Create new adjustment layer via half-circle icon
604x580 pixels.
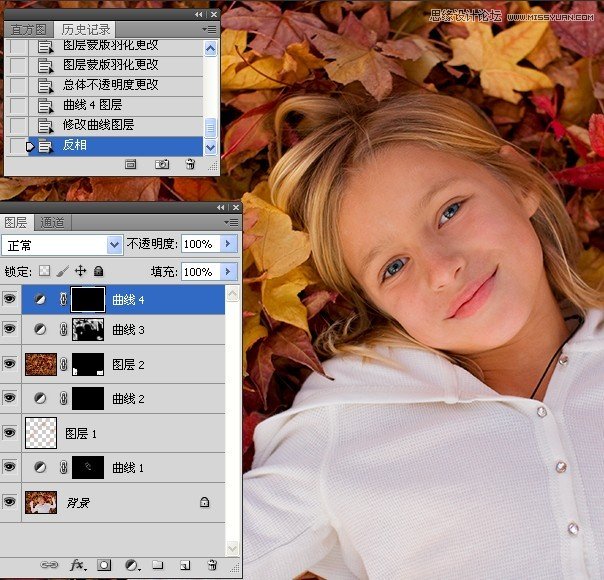pyautogui.click(x=133, y=565)
